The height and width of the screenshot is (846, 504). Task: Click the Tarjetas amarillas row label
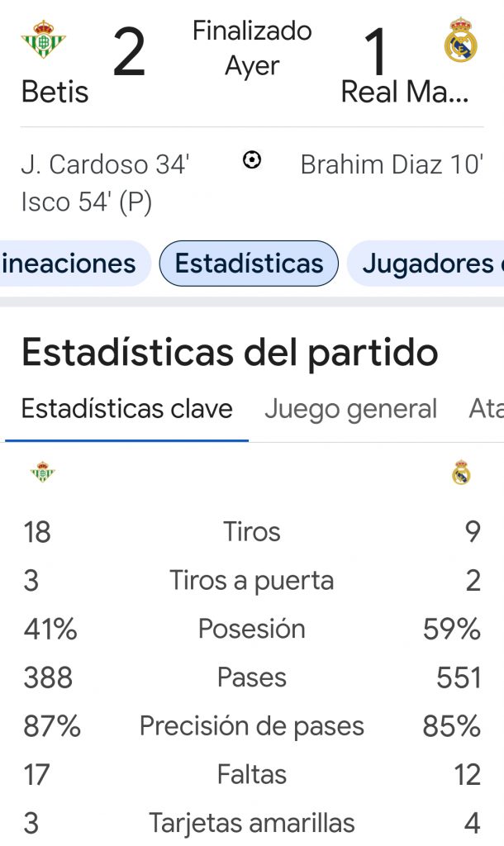click(252, 823)
